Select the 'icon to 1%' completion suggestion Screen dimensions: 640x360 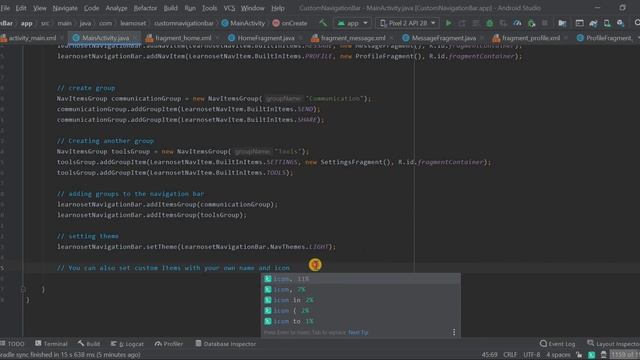coord(361,321)
